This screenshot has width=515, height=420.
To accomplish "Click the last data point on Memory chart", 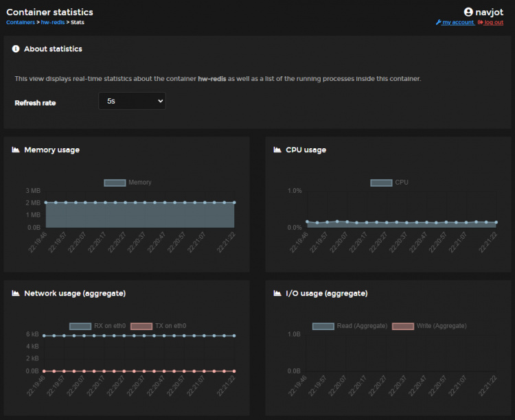I will [x=234, y=202].
